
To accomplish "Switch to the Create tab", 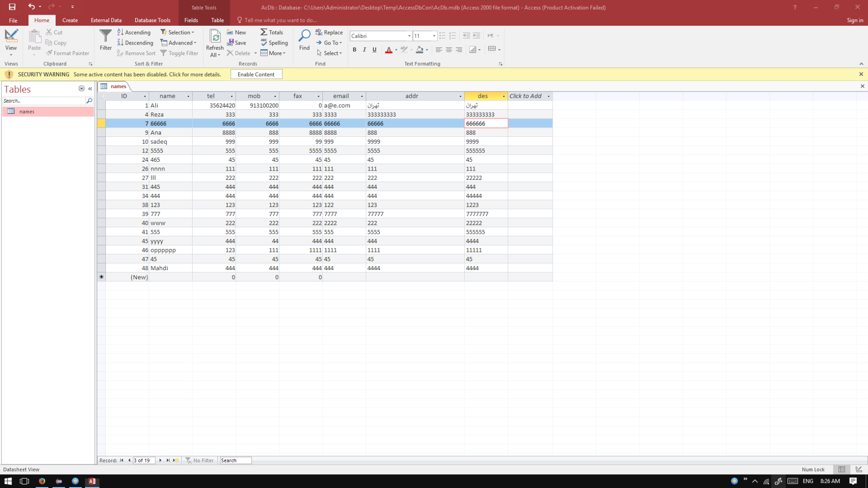I will [70, 20].
